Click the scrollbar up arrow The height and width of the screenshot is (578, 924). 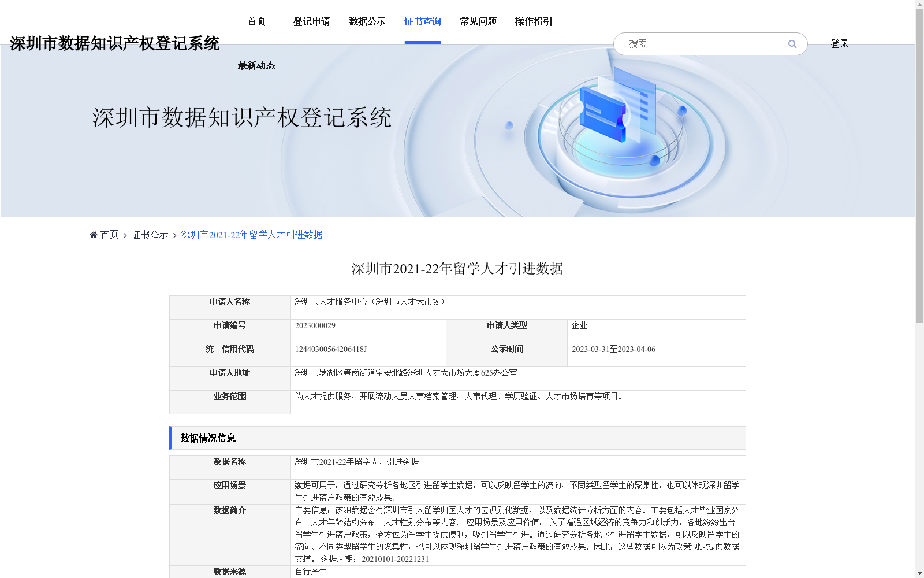point(919,4)
